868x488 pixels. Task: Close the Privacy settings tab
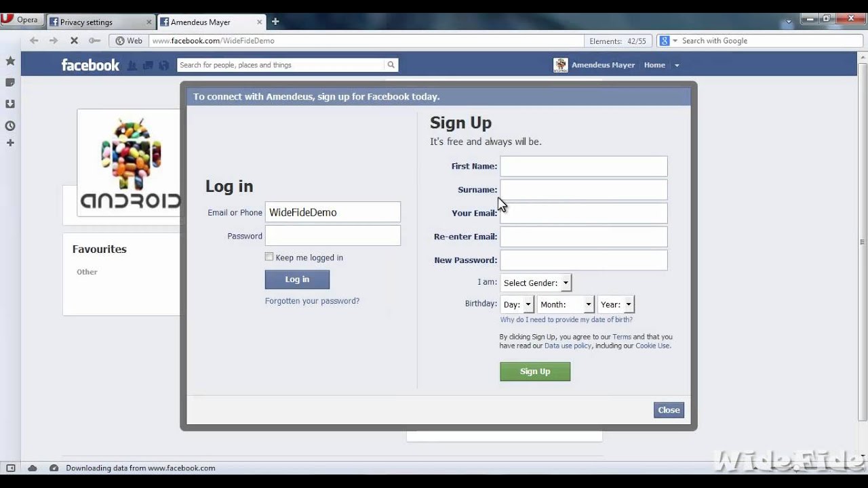pyautogui.click(x=150, y=22)
